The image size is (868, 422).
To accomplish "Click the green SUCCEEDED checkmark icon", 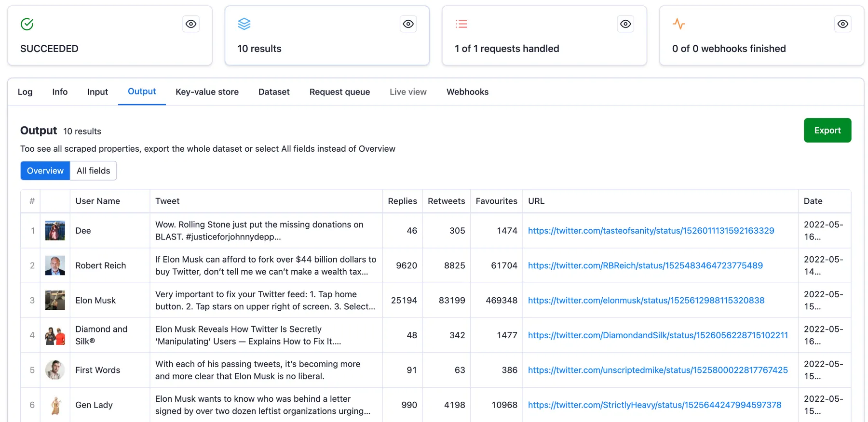I will (27, 24).
